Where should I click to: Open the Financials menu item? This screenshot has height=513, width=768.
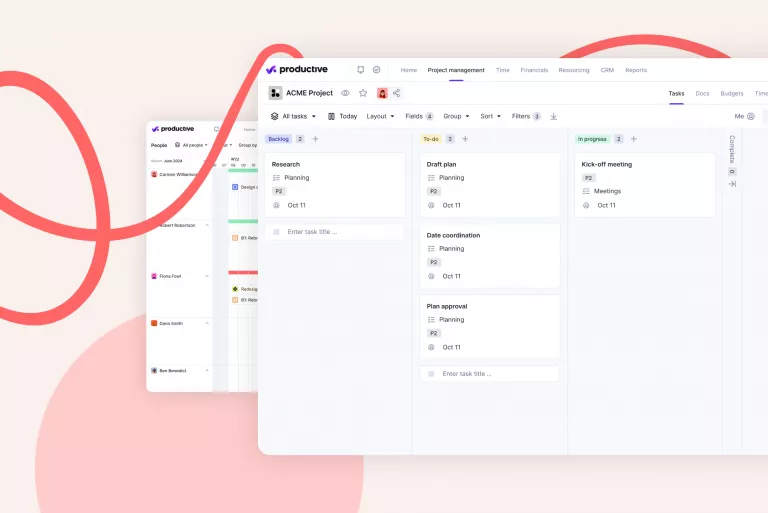pos(534,70)
